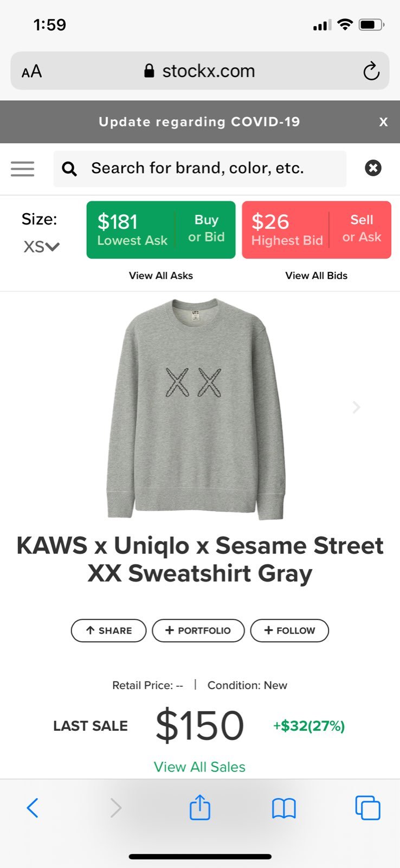The width and height of the screenshot is (400, 868).
Task: Tap the search magnifying glass icon
Action: click(x=69, y=169)
